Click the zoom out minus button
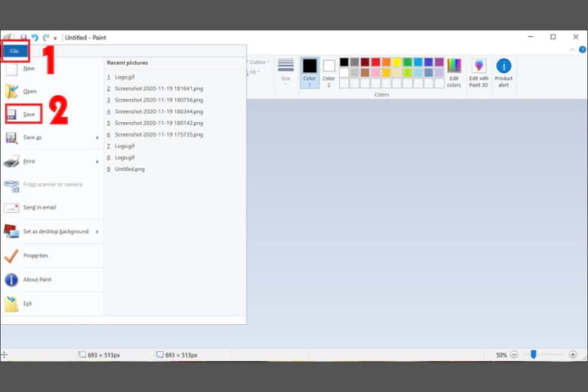The width and height of the screenshot is (588, 392). point(514,354)
